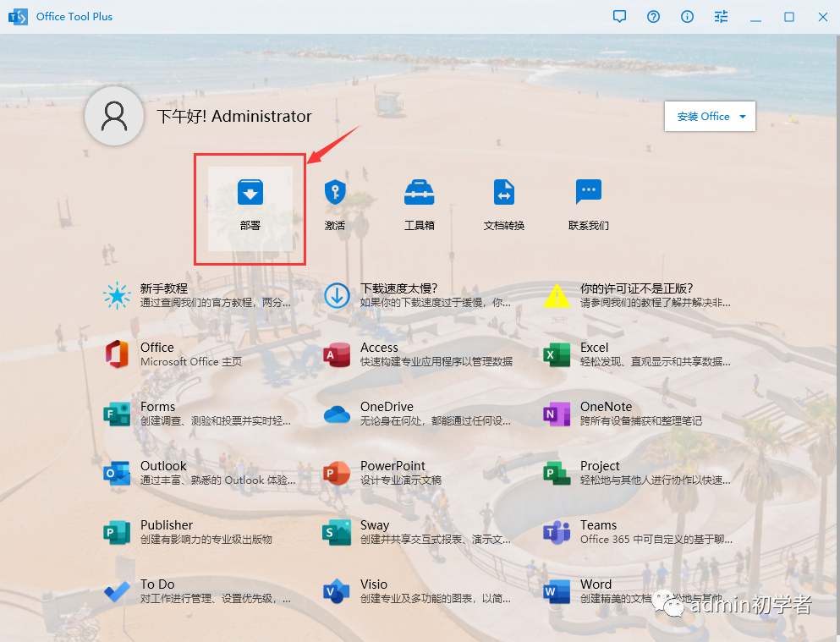
Task: Click the PowerPoint title text
Action: [x=393, y=466]
